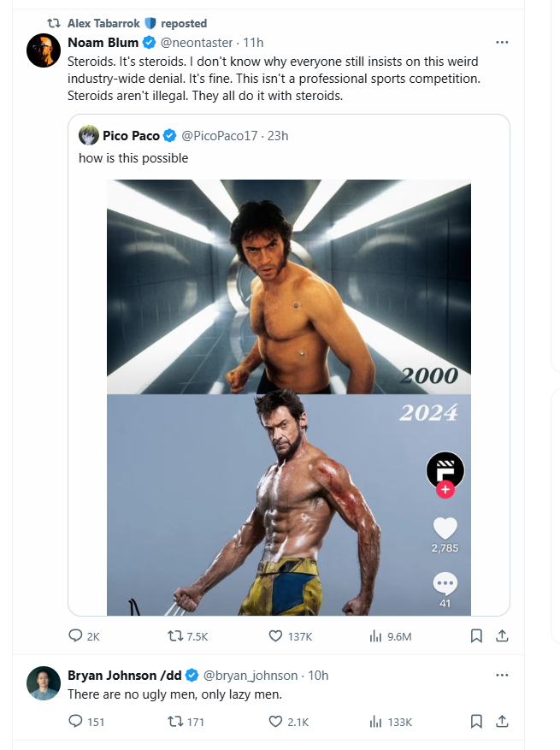
Task: View analytics showing 9.6M views
Action: [x=375, y=635]
